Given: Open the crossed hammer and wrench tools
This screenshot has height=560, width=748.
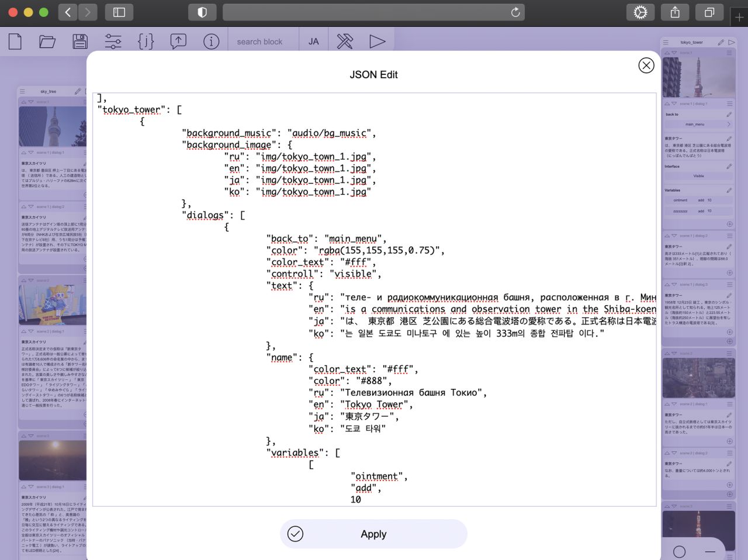Looking at the screenshot, I should coord(345,42).
